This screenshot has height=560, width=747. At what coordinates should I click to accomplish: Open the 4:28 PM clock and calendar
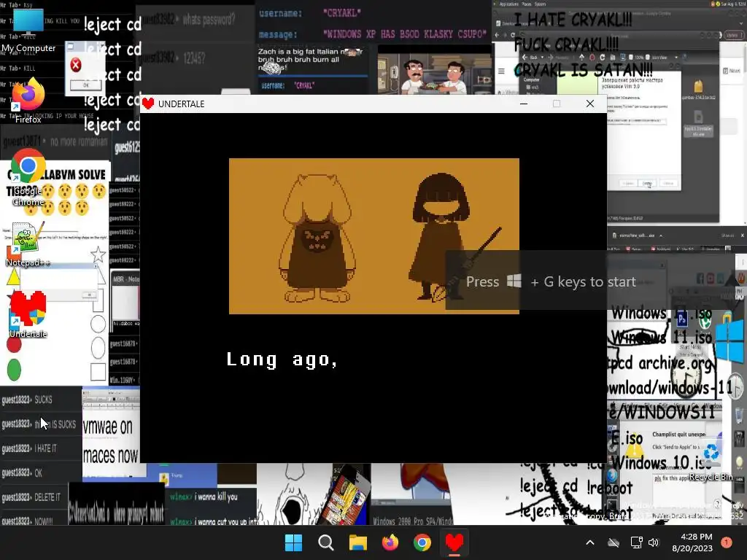(x=692, y=542)
